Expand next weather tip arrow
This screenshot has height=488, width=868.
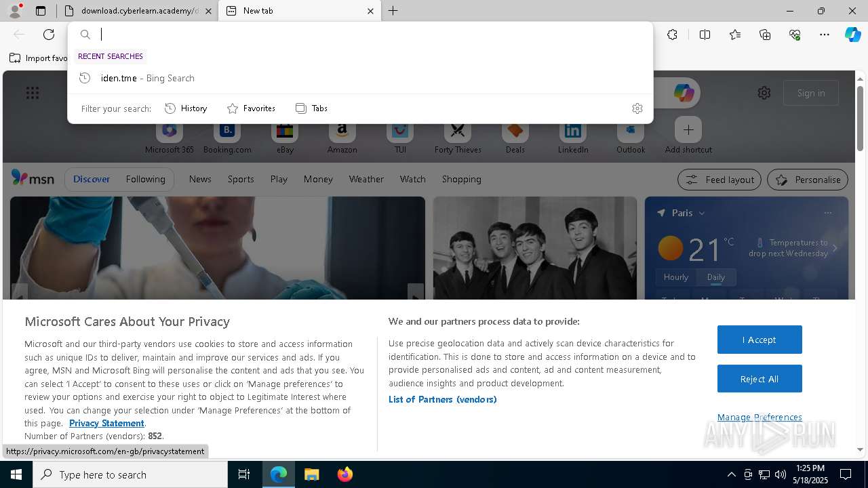[835, 248]
